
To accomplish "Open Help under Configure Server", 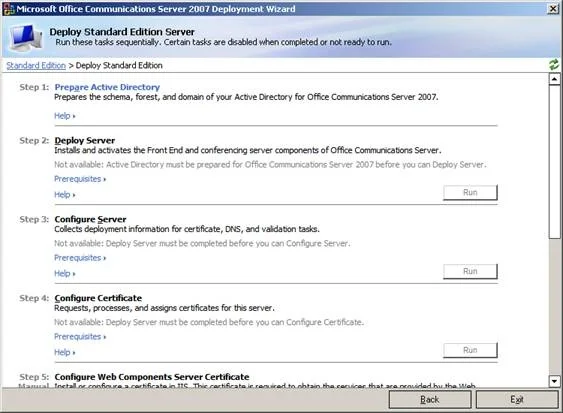I will 65,274.
